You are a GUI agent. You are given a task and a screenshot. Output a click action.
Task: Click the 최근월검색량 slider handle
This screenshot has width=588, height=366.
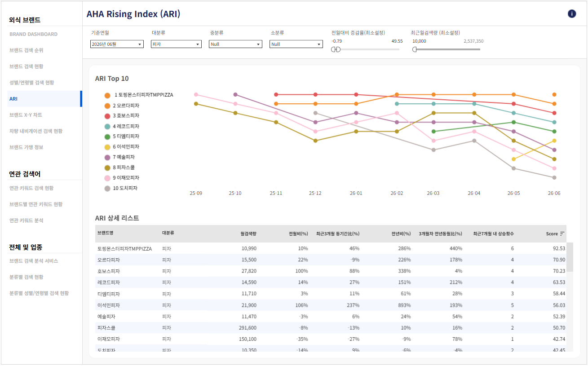(x=414, y=49)
